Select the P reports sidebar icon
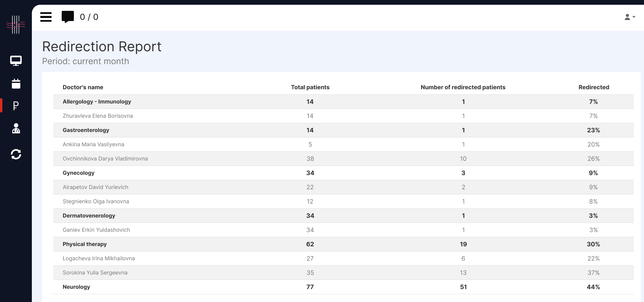644x302 pixels. point(16,106)
